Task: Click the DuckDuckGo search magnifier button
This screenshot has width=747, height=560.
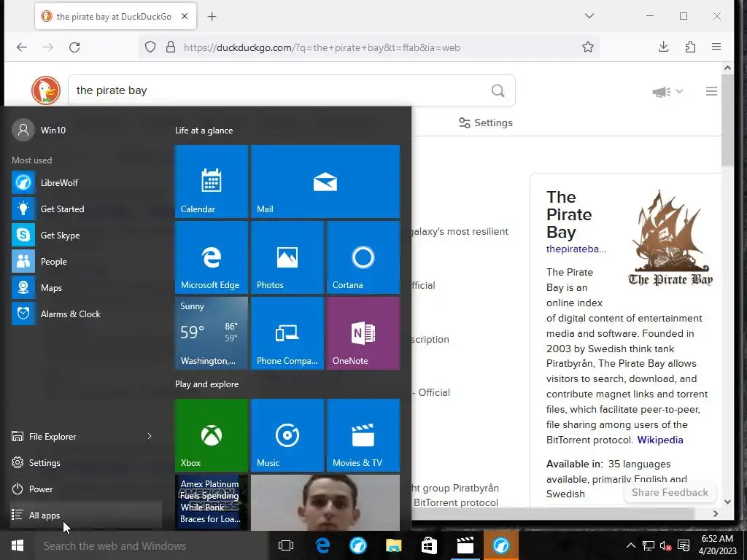Action: point(498,90)
